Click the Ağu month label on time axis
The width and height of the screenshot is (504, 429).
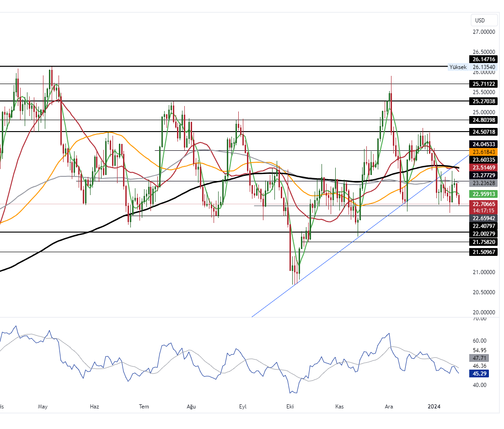(192, 407)
